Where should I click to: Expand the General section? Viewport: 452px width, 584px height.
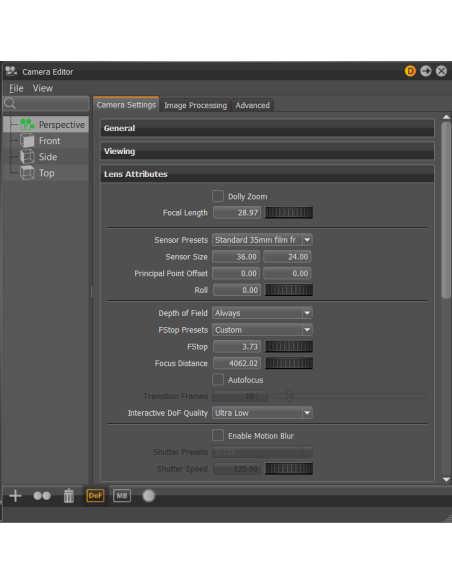tap(267, 128)
